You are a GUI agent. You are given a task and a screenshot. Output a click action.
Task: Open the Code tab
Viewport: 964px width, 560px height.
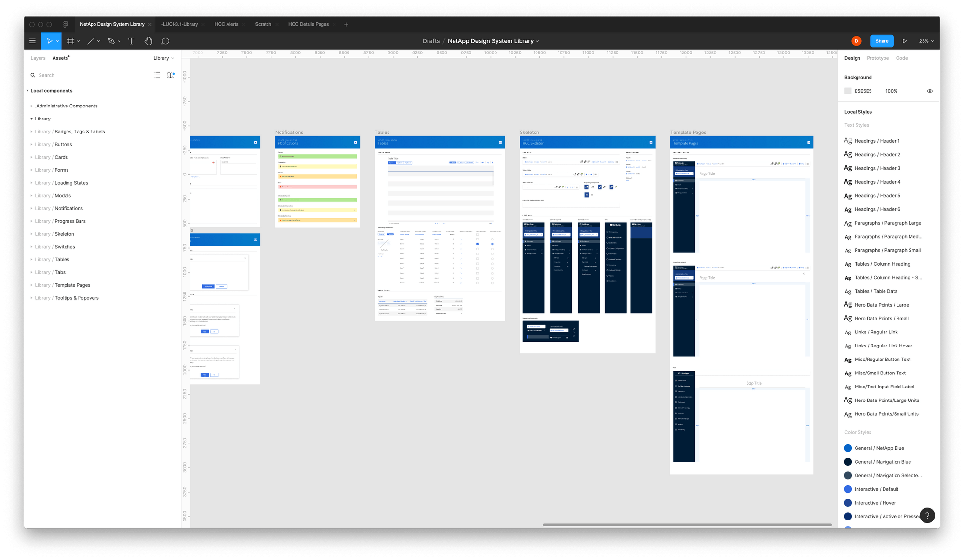[x=901, y=58]
